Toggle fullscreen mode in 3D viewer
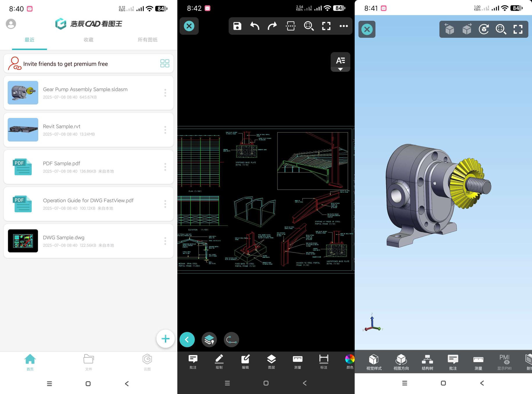This screenshot has width=532, height=394. pyautogui.click(x=518, y=29)
